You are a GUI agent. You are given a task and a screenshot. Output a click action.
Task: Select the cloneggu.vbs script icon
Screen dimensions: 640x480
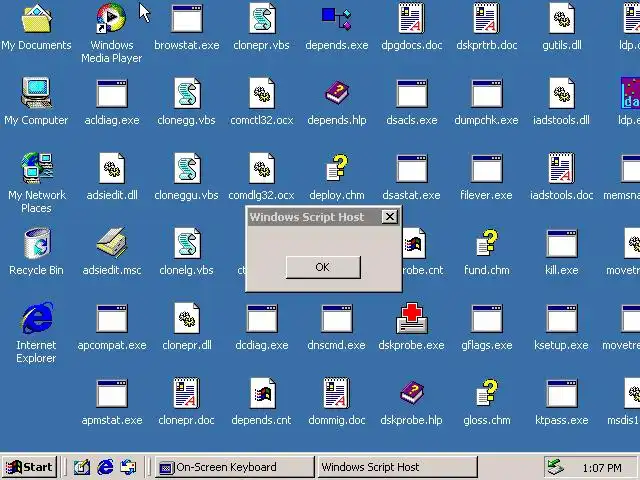coord(187,168)
